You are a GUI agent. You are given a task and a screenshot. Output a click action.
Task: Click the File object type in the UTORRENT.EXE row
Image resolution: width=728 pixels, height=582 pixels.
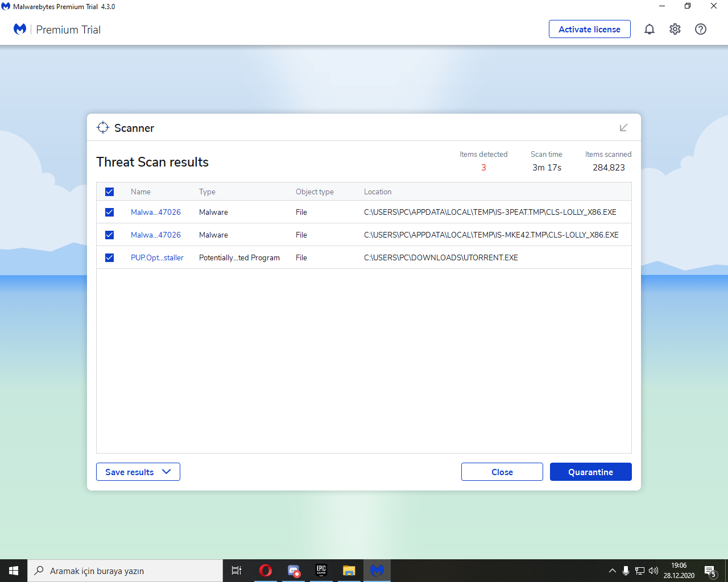pos(301,257)
